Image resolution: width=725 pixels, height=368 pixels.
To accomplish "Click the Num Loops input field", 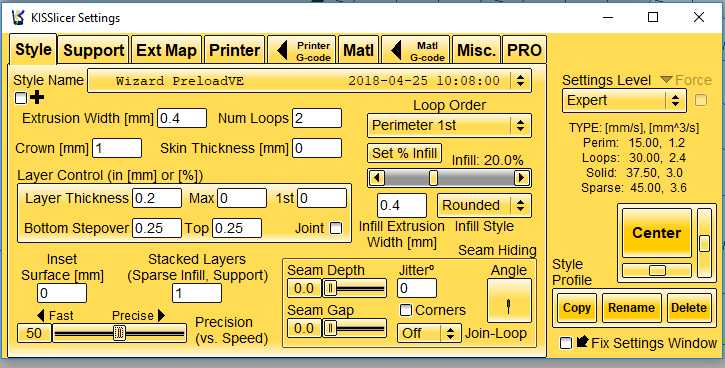I will click(x=317, y=118).
